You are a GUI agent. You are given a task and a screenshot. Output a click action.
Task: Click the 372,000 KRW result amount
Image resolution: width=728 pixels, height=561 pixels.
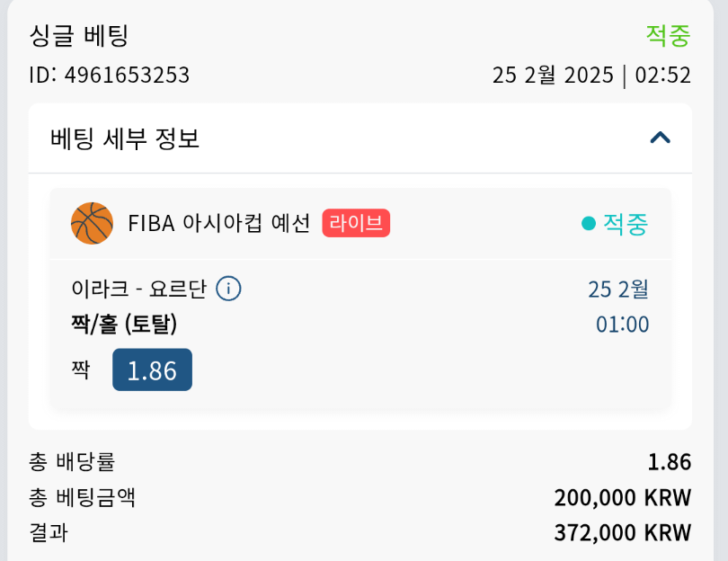tap(622, 532)
